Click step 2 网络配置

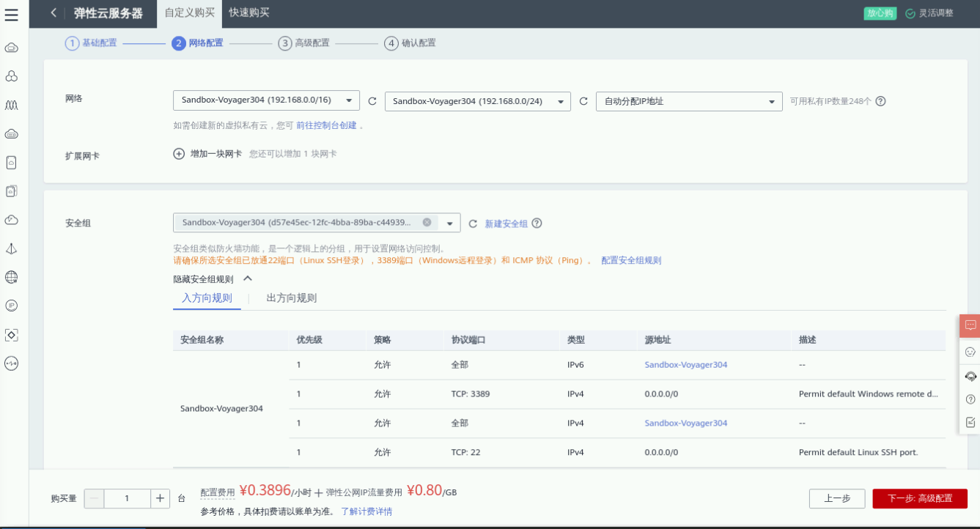pyautogui.click(x=198, y=43)
